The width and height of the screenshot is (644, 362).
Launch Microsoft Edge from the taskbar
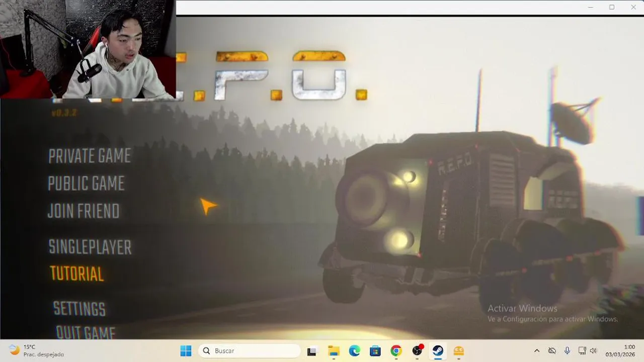tap(355, 351)
